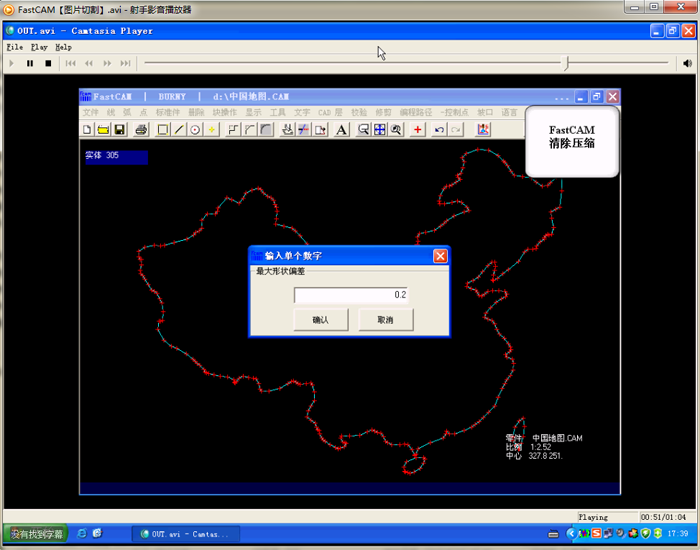Click the gray rounded corner tool icon
The height and width of the screenshot is (550, 700).
266,129
